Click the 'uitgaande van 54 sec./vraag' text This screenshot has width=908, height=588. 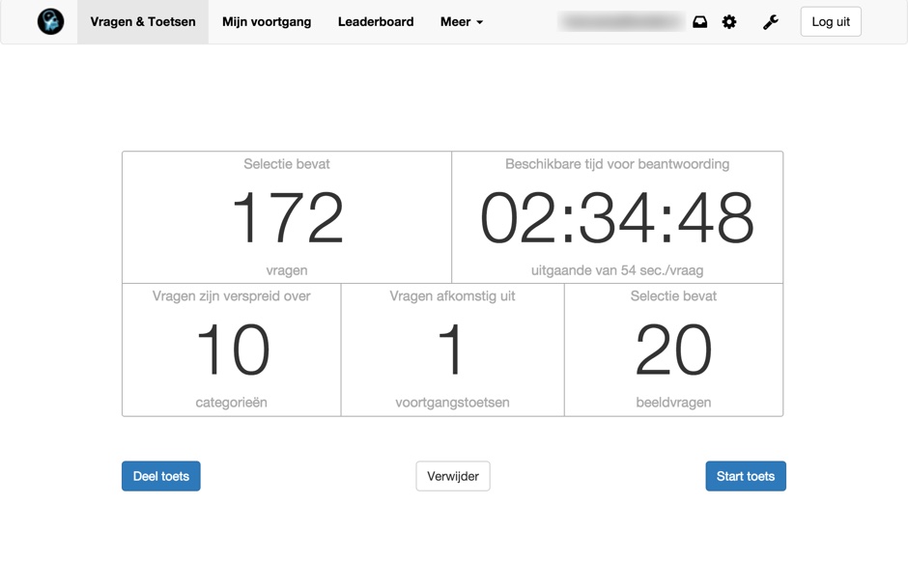(617, 270)
